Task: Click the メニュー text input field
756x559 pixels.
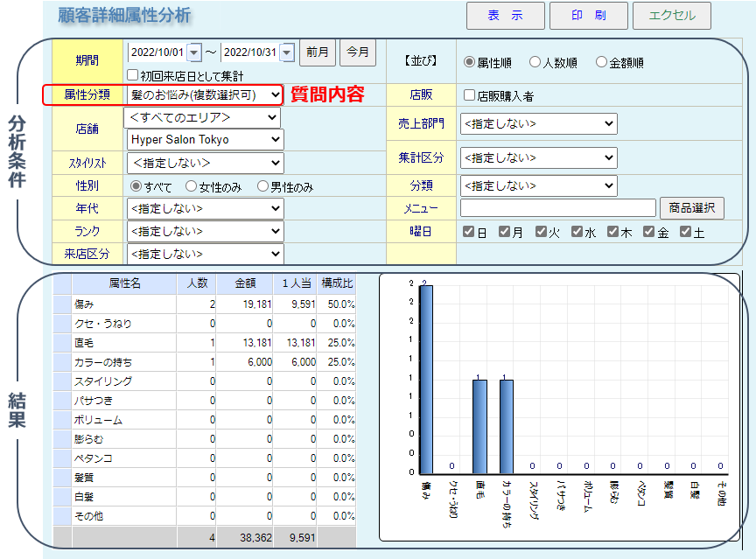Action: point(557,208)
